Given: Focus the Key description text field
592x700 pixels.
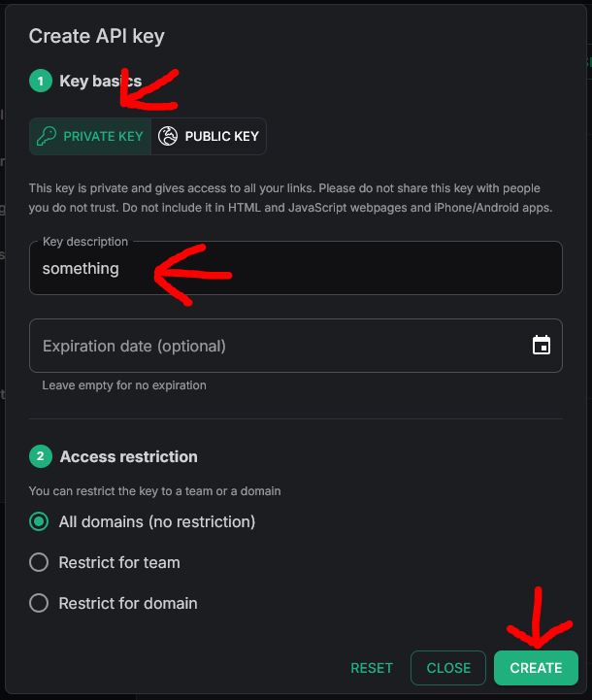Looking at the screenshot, I should [x=295, y=270].
